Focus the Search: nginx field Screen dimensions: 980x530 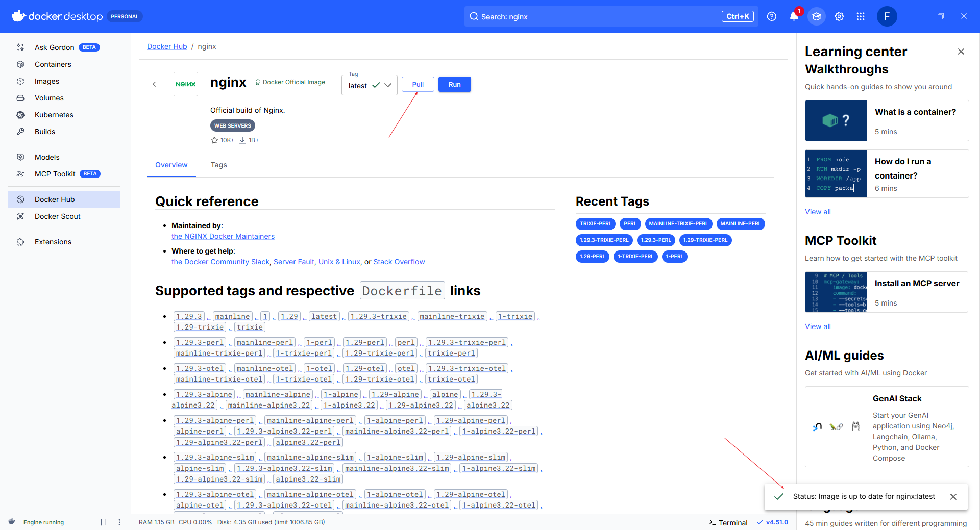(x=611, y=16)
